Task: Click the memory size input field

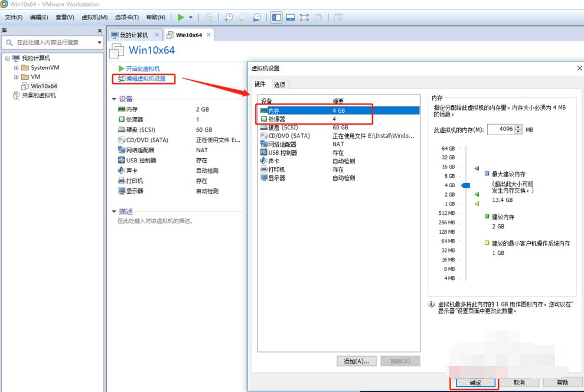Action: [x=501, y=129]
